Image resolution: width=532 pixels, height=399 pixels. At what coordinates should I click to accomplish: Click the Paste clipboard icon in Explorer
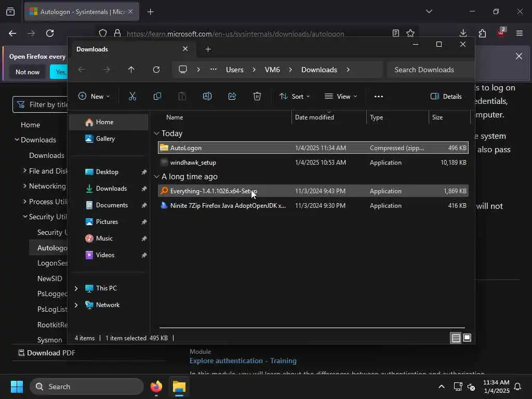182,96
